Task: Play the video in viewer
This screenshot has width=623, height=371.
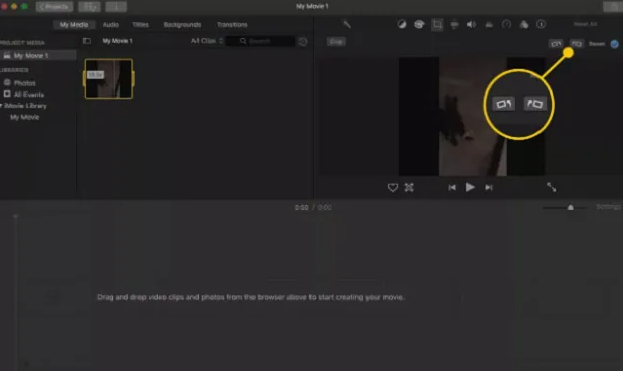Action: (470, 187)
